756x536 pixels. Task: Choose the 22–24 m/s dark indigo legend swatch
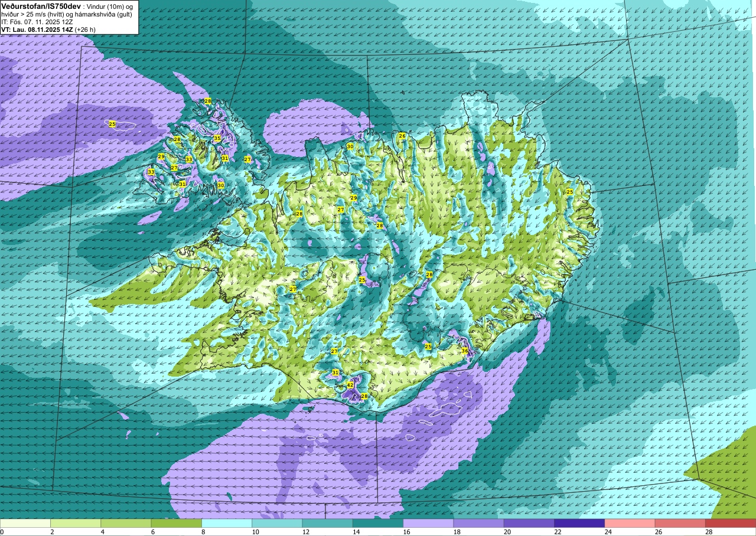[x=579, y=523]
